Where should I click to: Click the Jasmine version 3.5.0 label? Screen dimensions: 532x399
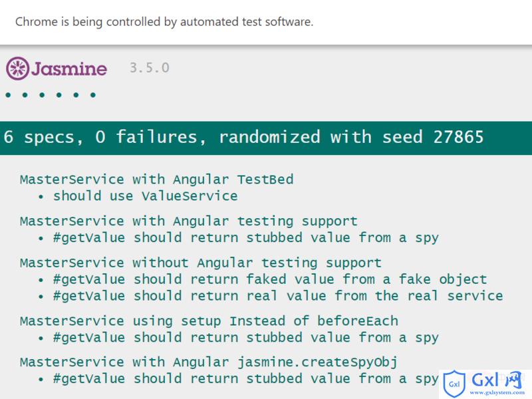coord(150,68)
